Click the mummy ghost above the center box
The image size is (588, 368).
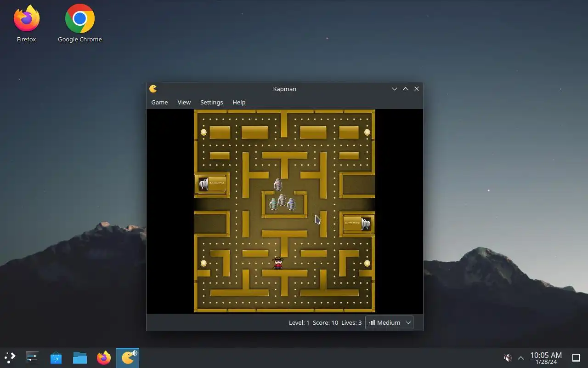[278, 184]
